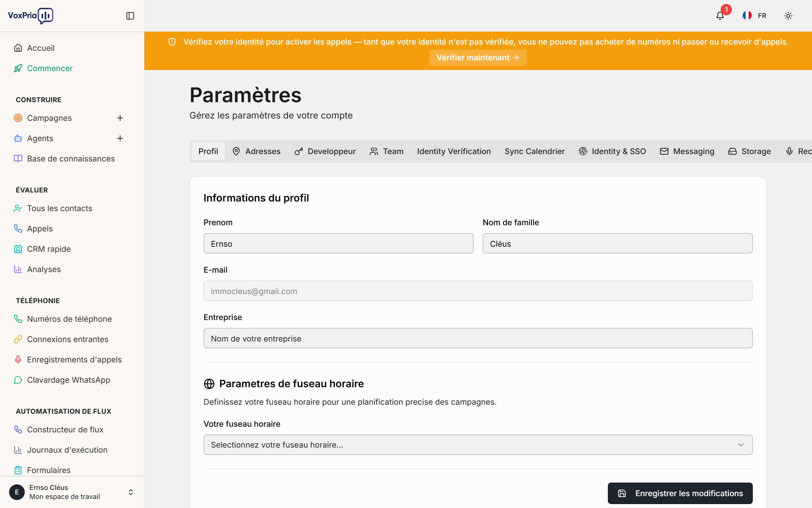Add a new campaign with plus
812x508 pixels.
click(x=120, y=118)
